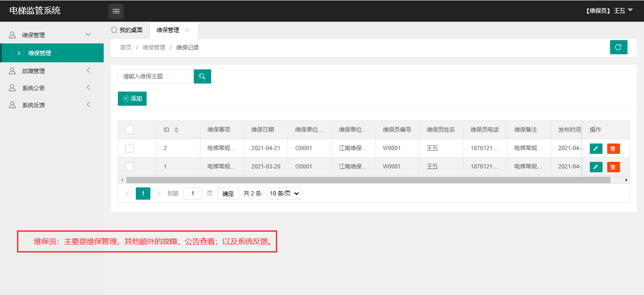Click the search magnifier icon button
The image size is (644, 295).
click(202, 76)
